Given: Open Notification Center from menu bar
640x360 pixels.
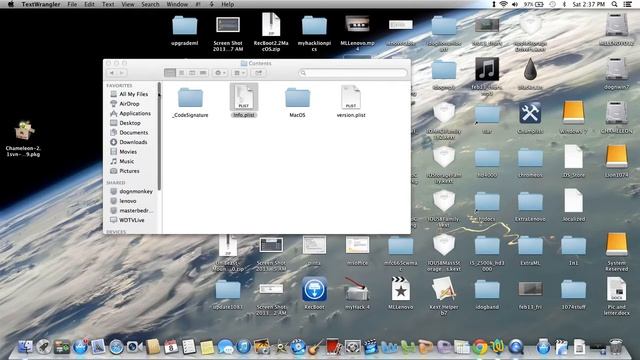Looking at the screenshot, I should 628,4.
